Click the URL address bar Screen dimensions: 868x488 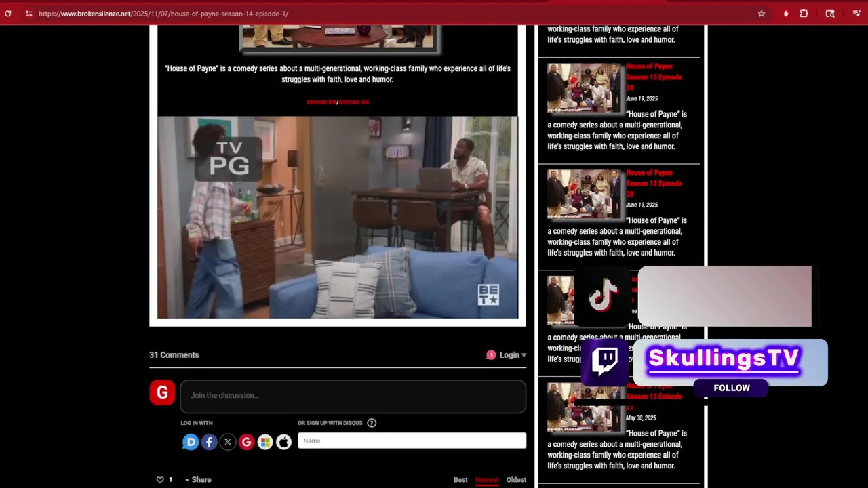393,14
